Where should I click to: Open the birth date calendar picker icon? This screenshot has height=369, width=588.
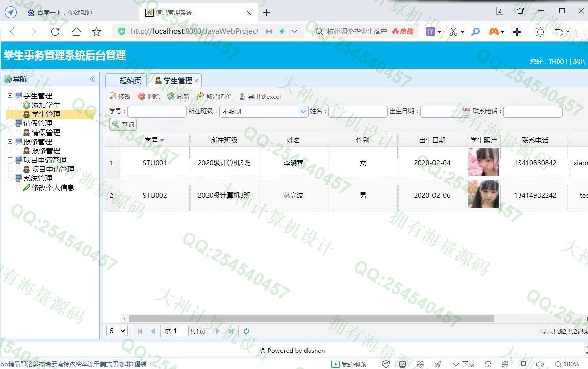pos(466,111)
